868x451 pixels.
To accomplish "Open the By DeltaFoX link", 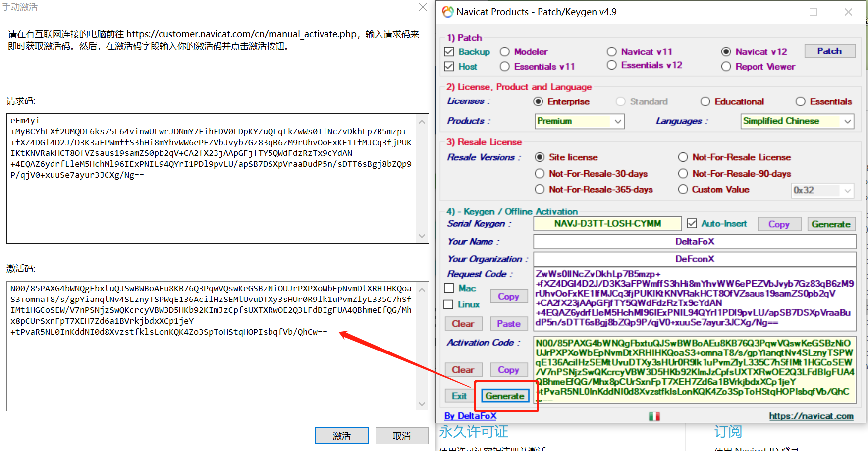I will pyautogui.click(x=470, y=416).
